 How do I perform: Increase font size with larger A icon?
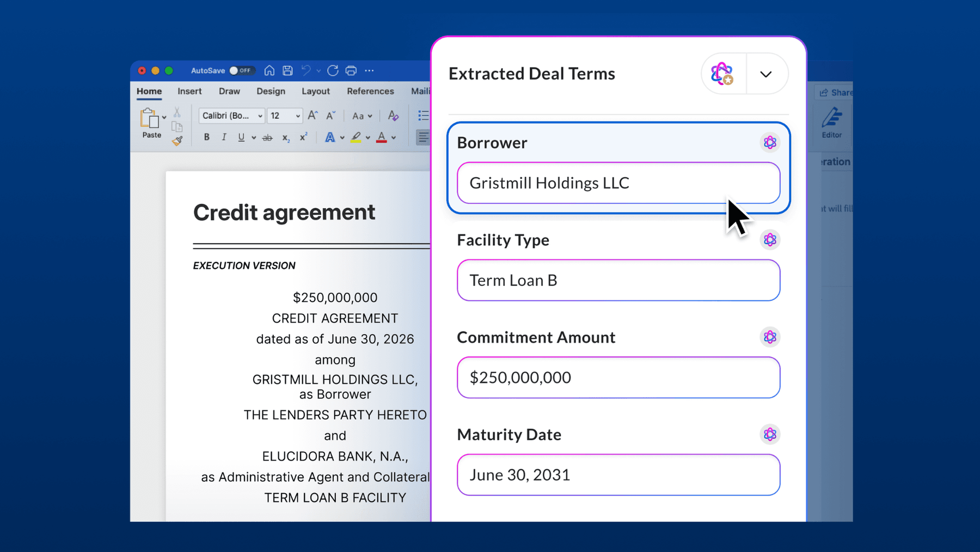tap(313, 116)
